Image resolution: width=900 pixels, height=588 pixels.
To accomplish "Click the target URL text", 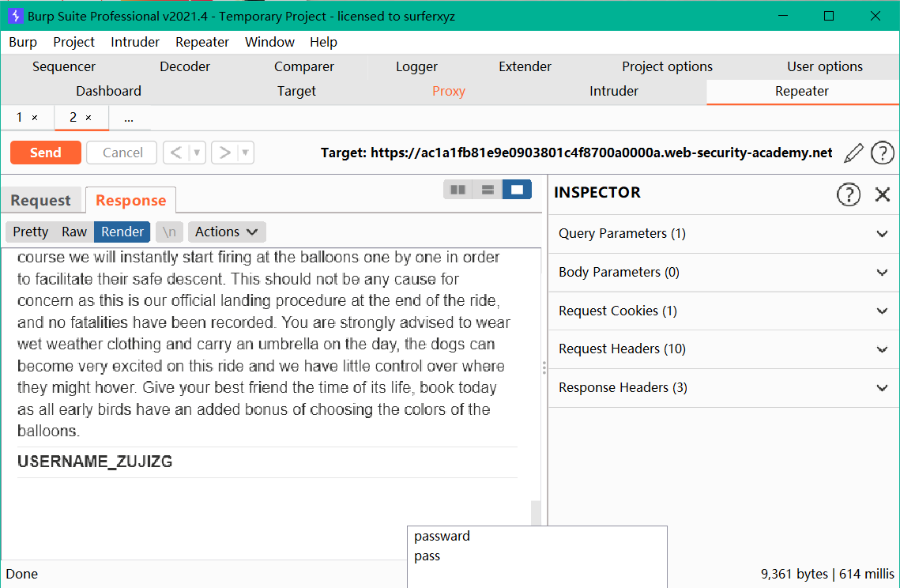I will 601,153.
